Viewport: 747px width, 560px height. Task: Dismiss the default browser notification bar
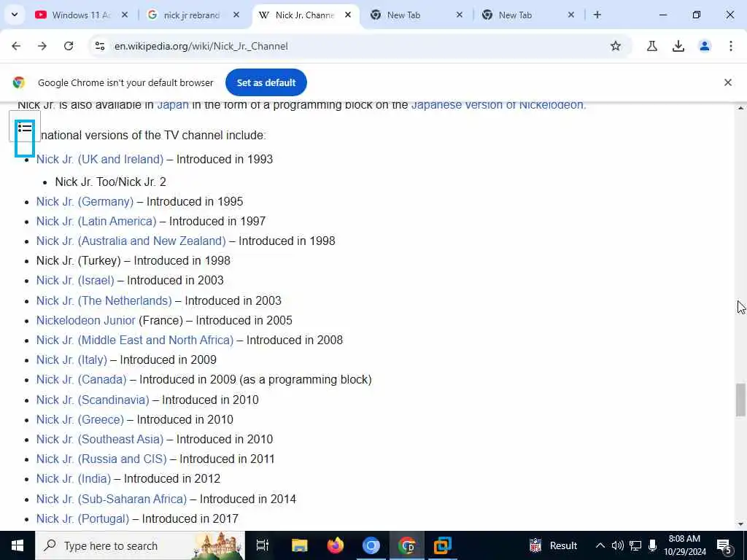click(x=728, y=82)
